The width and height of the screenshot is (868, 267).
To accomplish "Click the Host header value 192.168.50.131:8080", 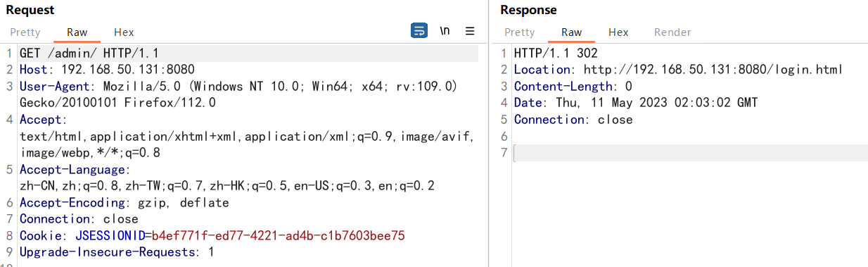I will pos(128,70).
